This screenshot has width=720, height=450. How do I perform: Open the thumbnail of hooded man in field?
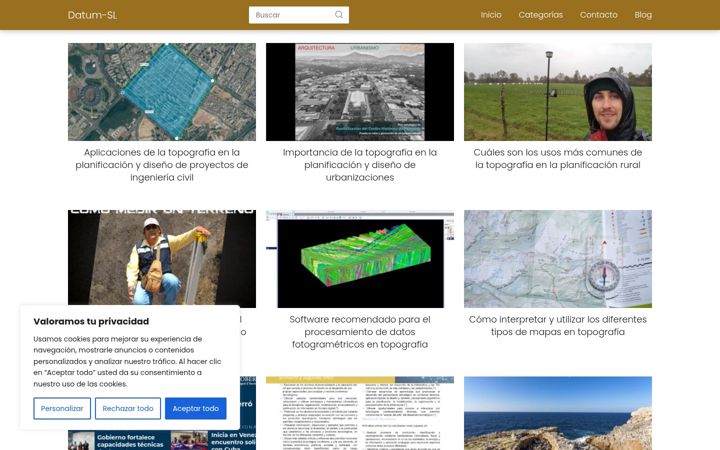(557, 92)
